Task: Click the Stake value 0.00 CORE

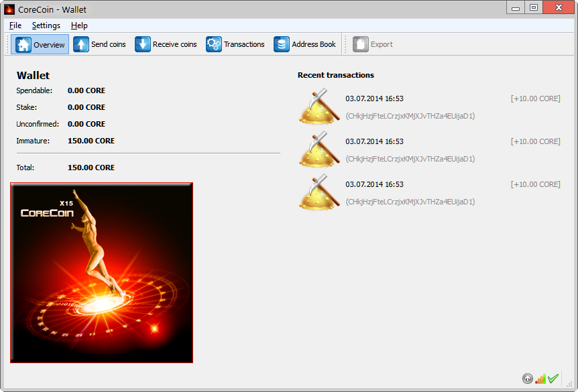Action: point(86,107)
